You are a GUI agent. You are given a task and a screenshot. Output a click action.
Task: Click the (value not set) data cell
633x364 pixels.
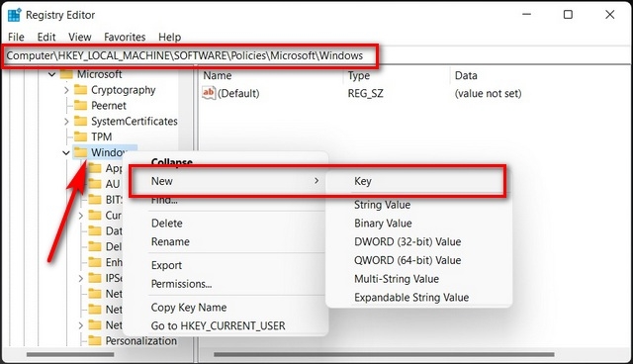point(488,93)
